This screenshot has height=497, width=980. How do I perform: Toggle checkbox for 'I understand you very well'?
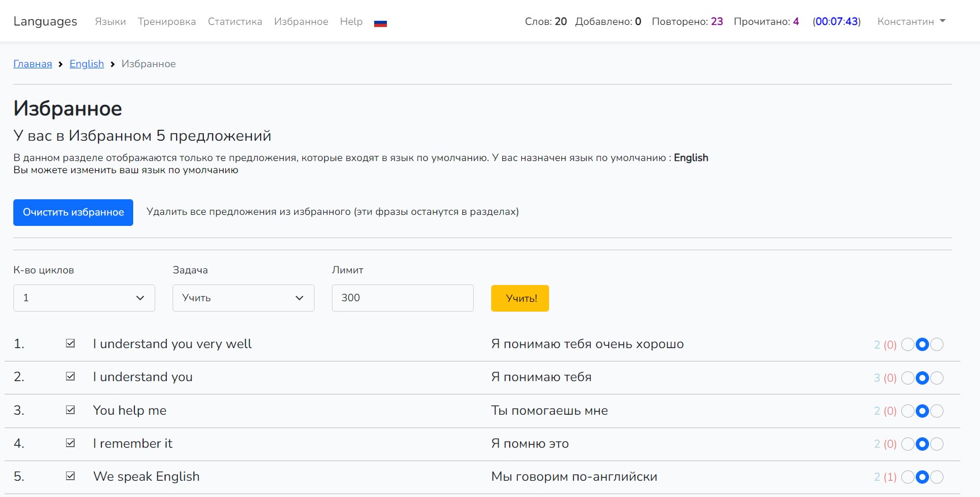click(71, 343)
